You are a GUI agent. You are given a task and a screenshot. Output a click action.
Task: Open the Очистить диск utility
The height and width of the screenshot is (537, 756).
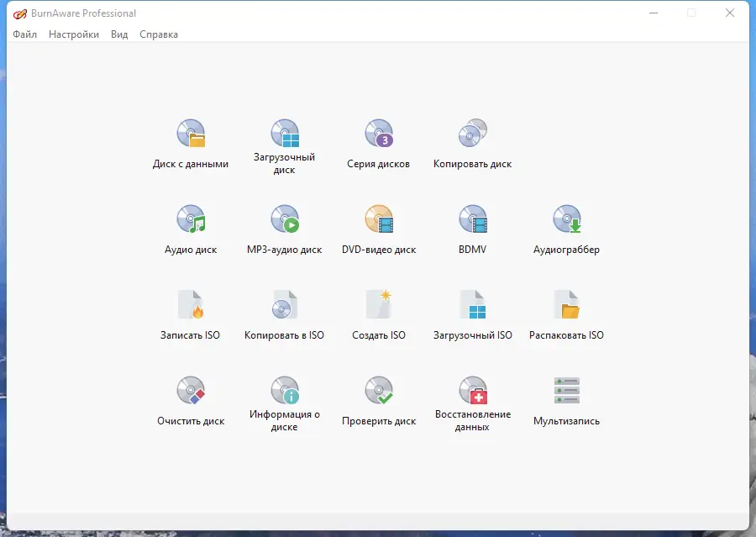coord(191,400)
